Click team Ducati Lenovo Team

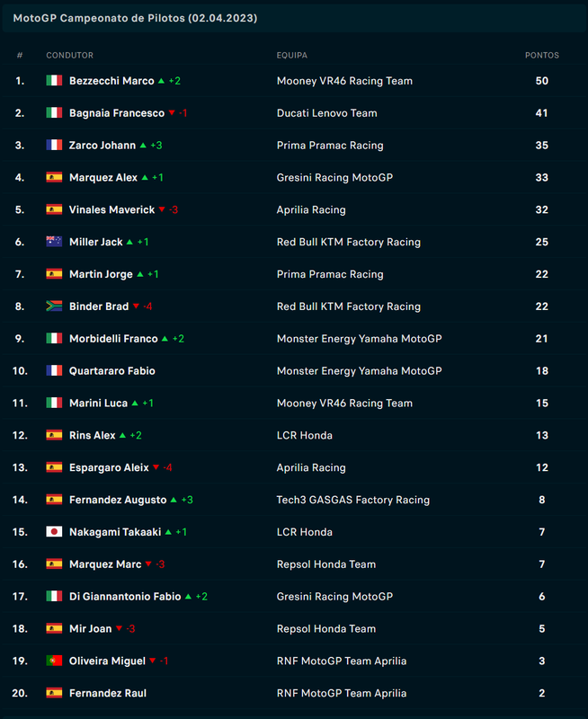326,113
